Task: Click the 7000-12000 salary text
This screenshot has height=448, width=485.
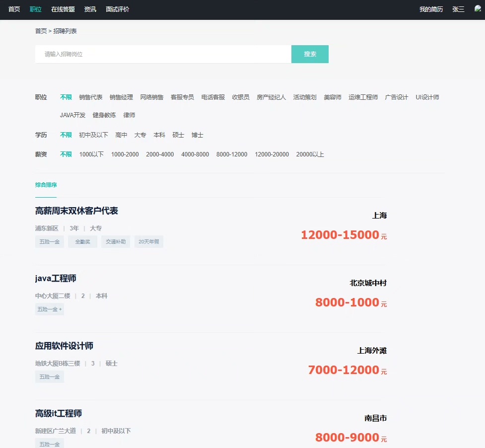Action: tap(344, 370)
